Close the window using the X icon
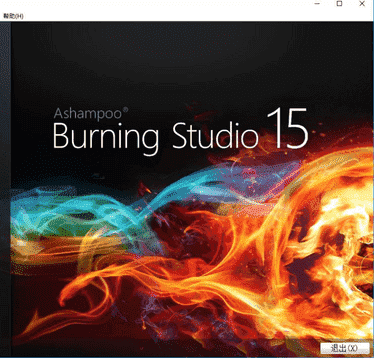The image size is (374, 360). click(x=362, y=4)
